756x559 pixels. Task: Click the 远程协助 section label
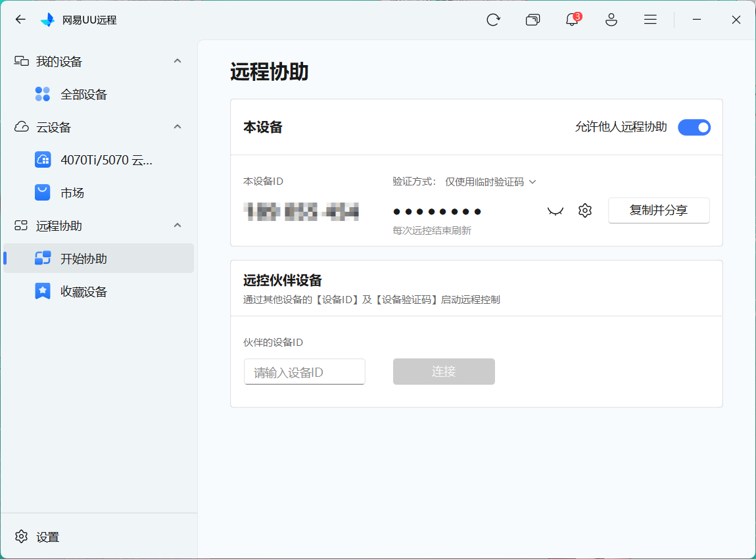[59, 226]
